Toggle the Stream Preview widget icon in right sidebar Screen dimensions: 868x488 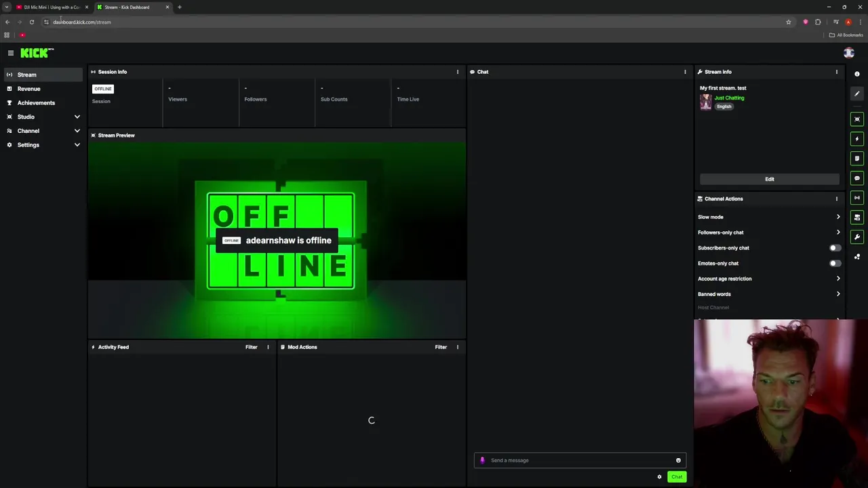click(857, 119)
